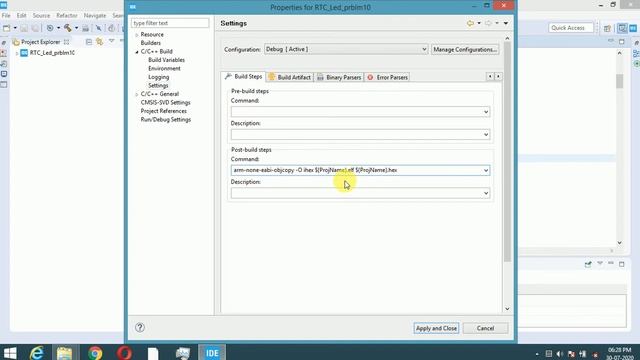Click the IDE application icon in the taskbar
This screenshot has height=360, width=640.
click(212, 353)
